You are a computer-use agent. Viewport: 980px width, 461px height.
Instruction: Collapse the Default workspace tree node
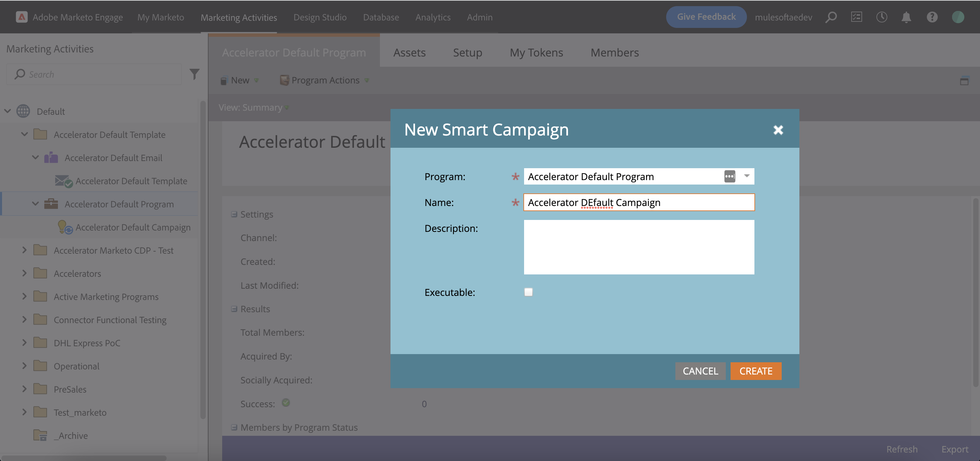[7, 111]
